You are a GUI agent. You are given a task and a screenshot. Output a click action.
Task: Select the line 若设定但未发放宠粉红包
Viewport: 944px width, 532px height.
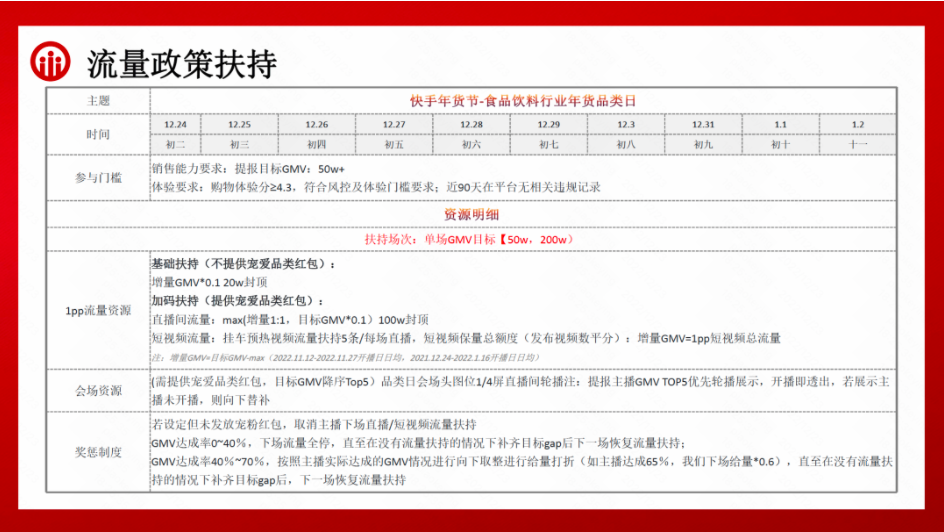314,424
